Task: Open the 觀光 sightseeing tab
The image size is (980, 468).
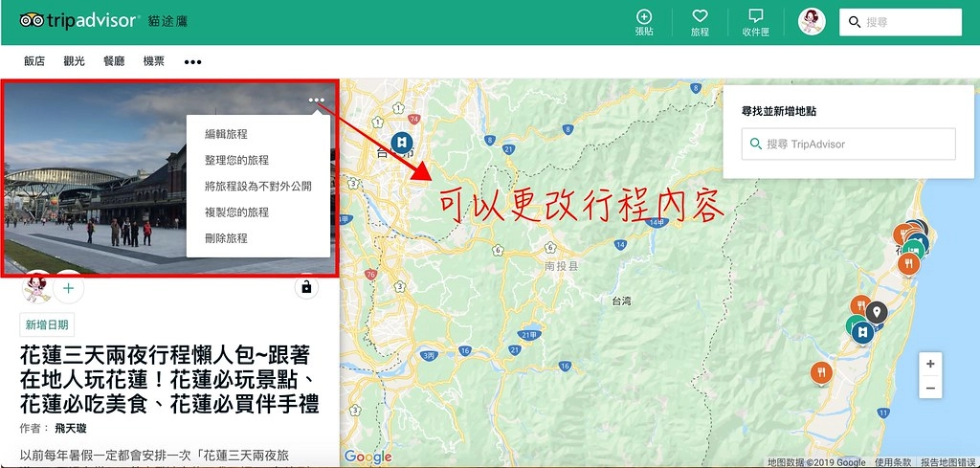Action: click(x=74, y=61)
